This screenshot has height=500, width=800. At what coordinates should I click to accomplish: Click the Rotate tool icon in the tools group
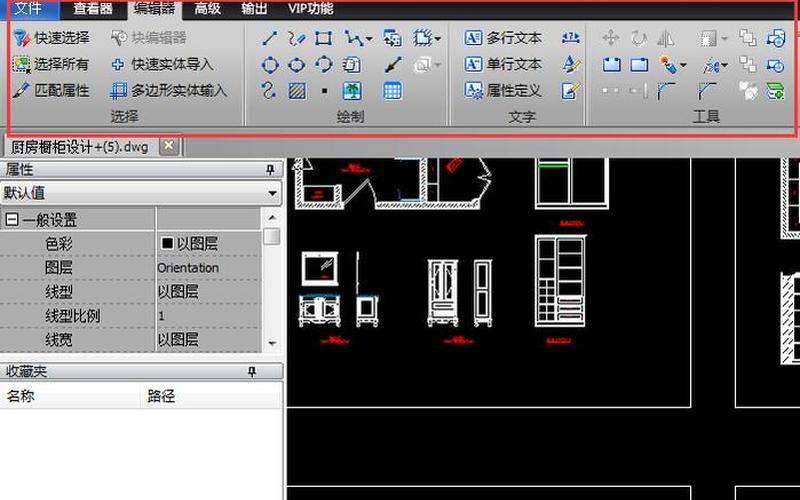click(638, 38)
